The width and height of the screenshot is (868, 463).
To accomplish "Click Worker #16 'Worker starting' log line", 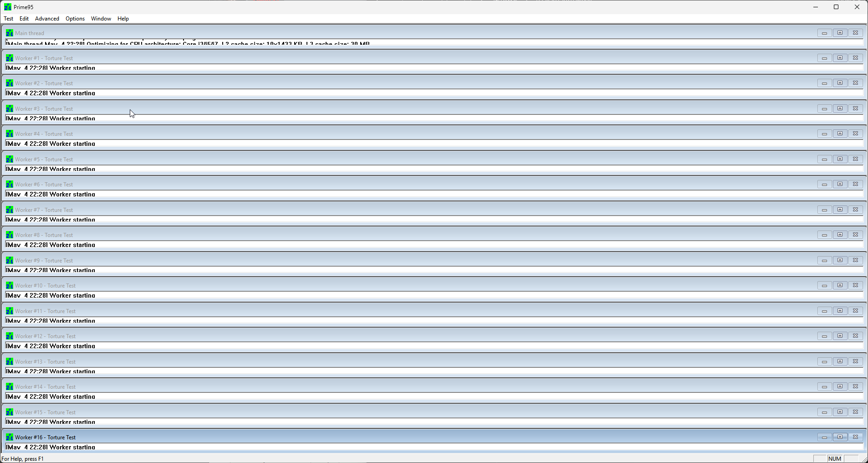I will pos(51,447).
